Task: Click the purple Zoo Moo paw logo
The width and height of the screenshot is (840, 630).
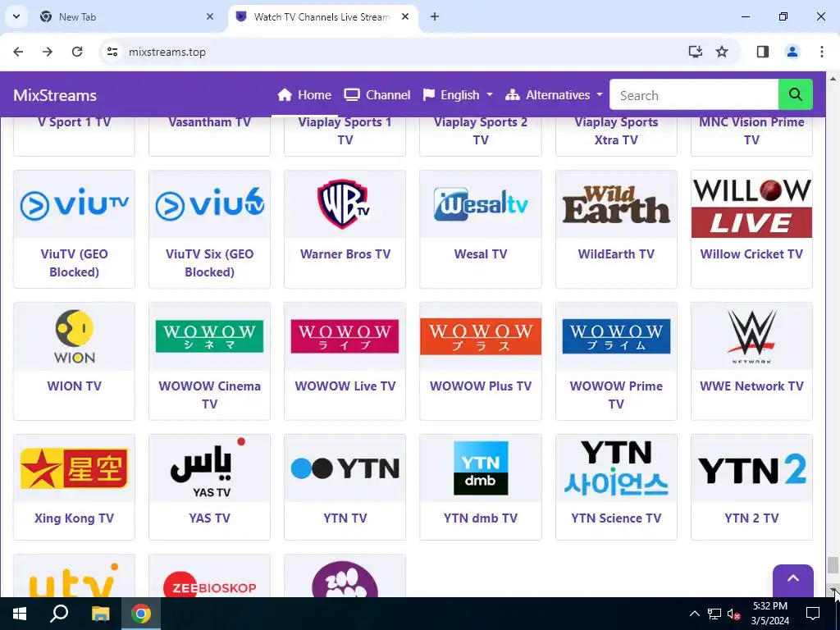Action: coord(345,579)
